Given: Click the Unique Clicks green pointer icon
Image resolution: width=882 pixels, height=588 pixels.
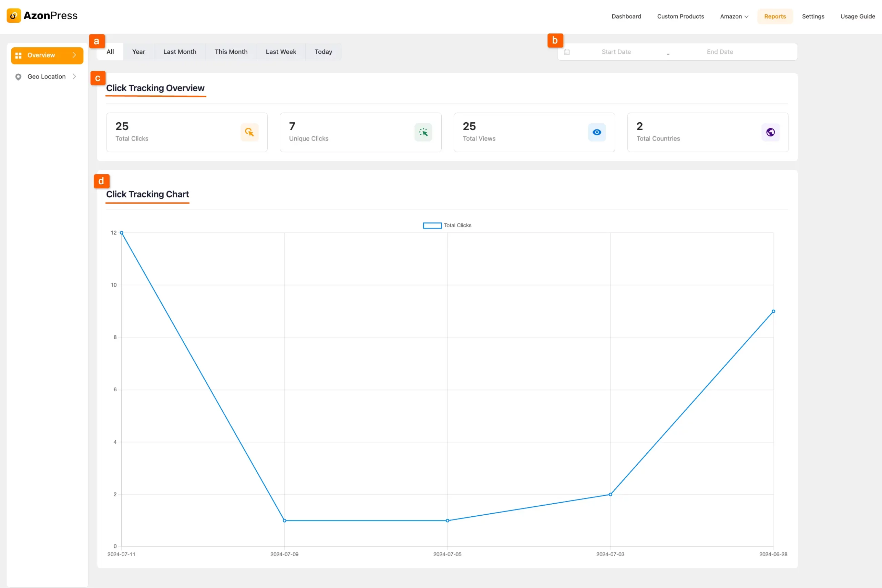Looking at the screenshot, I should 423,132.
